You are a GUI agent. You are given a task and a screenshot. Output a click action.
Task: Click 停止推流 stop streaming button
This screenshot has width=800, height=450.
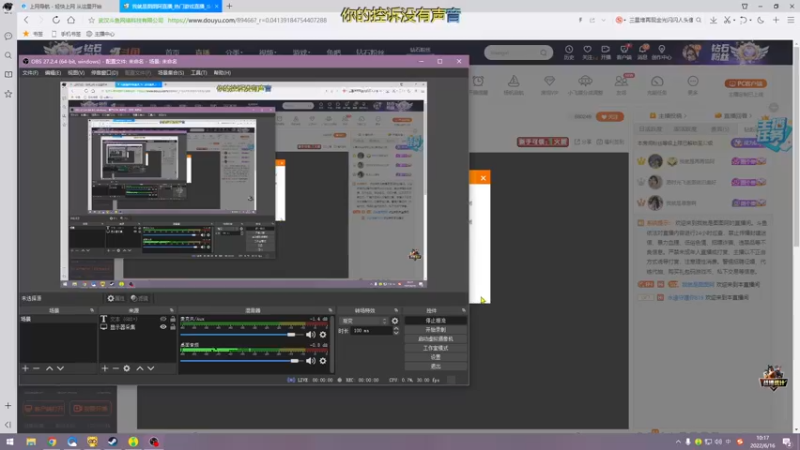coord(435,320)
